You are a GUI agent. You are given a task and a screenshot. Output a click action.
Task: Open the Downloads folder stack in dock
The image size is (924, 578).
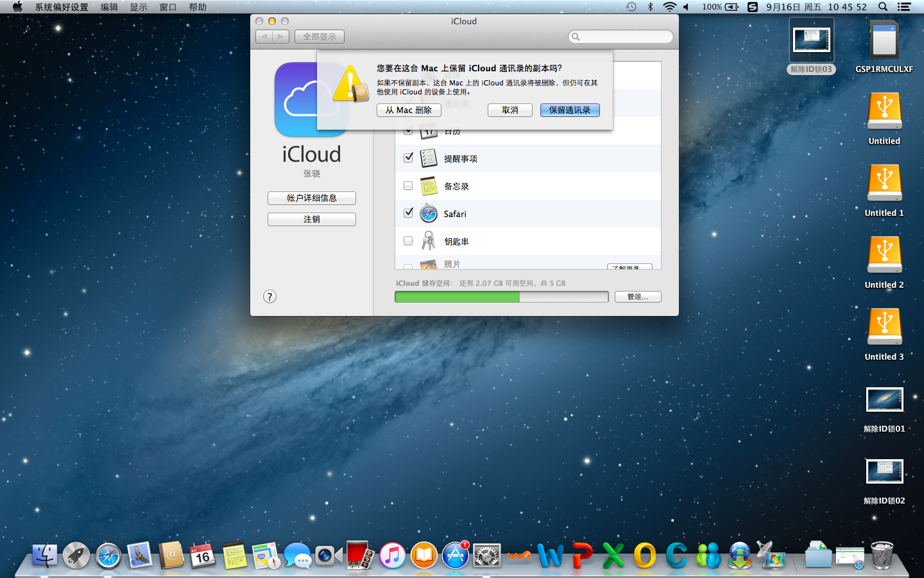(x=818, y=556)
